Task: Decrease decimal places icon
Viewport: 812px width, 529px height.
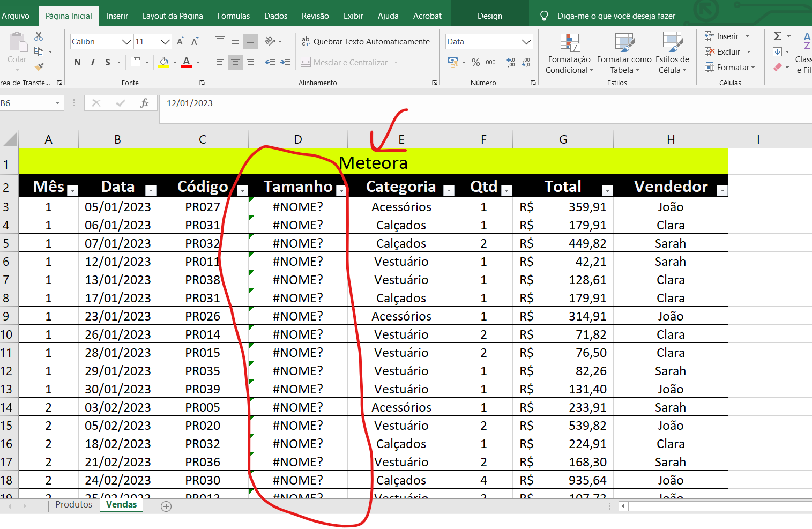Action: tap(526, 62)
